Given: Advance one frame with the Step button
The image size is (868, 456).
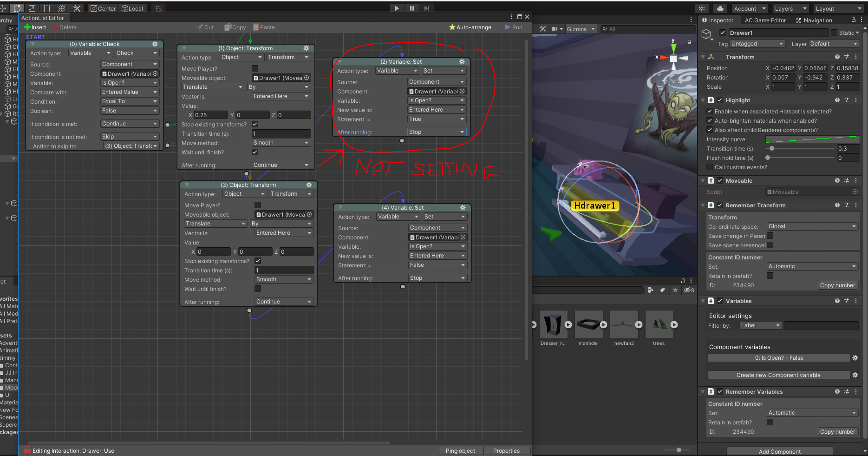Looking at the screenshot, I should click(426, 8).
